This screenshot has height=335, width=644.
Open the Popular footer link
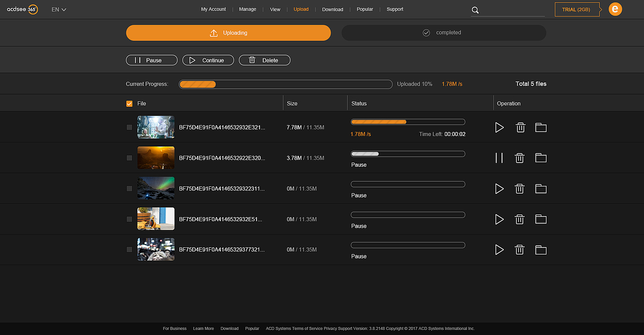(252, 328)
